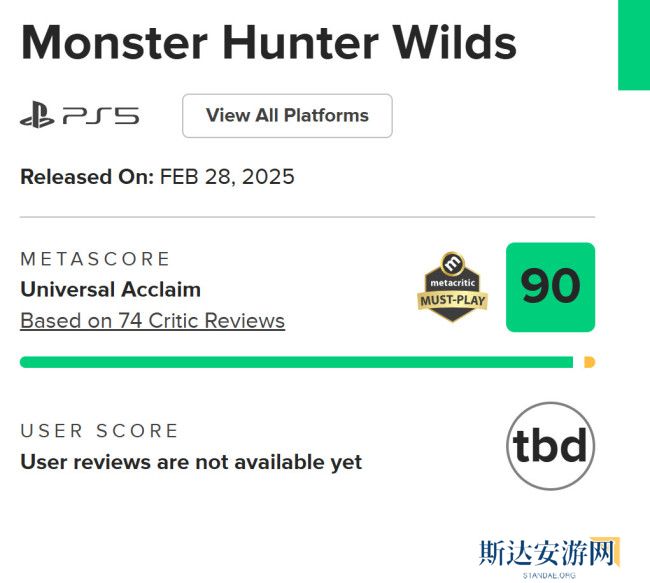Click the green strip at top right

click(x=634, y=45)
